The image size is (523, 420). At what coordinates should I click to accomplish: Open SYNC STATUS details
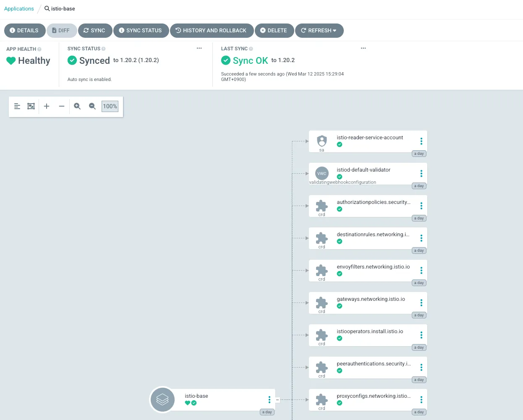click(x=141, y=31)
